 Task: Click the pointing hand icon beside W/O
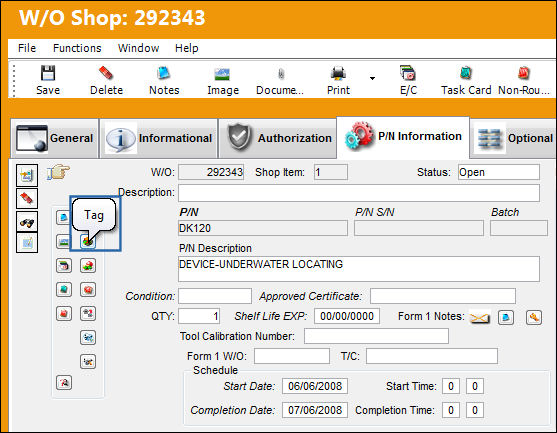[x=58, y=172]
